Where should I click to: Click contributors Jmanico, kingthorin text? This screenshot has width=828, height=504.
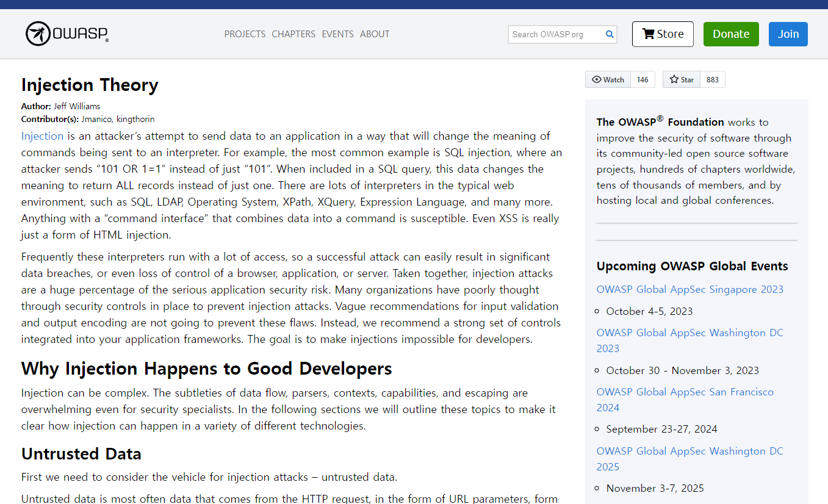(118, 119)
